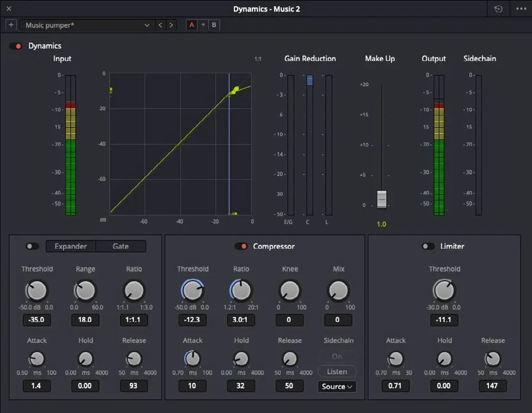
Task: Click Expander Threshold value field -35.0
Action: (x=37, y=320)
